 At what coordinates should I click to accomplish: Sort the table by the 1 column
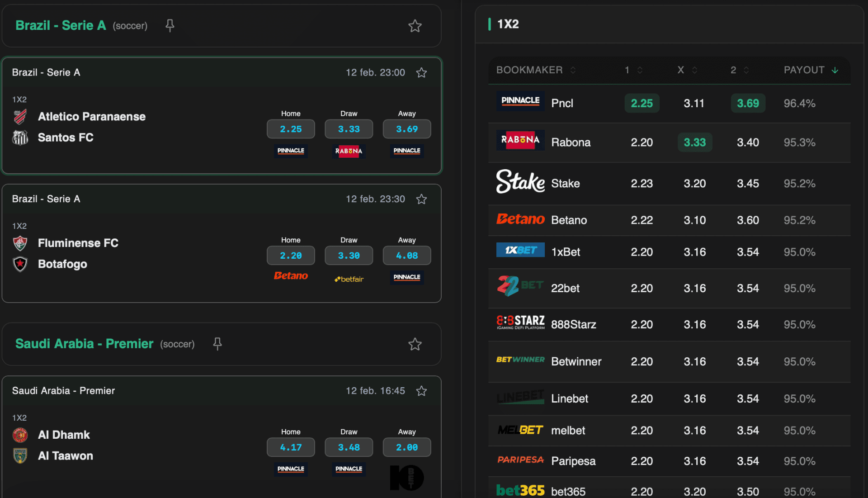point(639,70)
